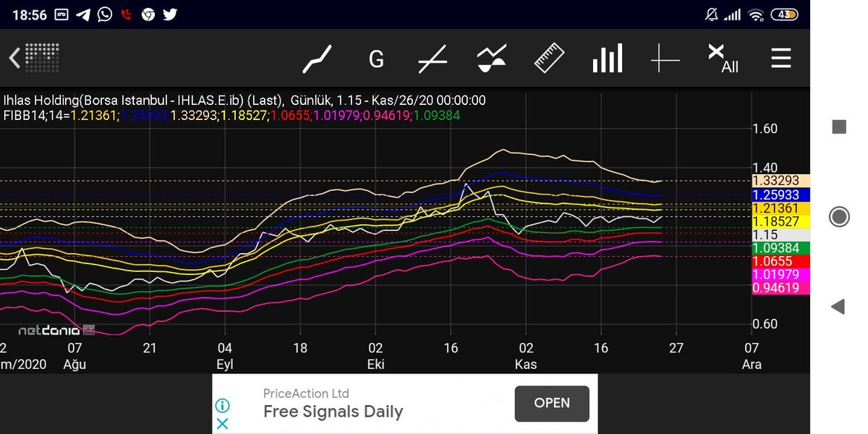
Task: Tap the Telegram notification icon
Action: 83,14
